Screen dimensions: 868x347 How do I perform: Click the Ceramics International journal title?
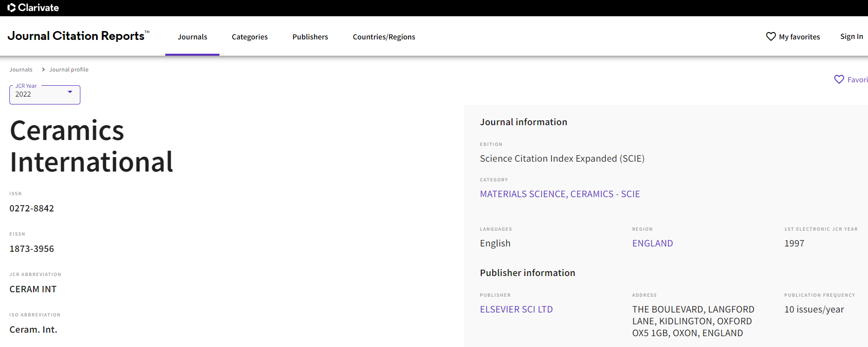pos(91,146)
